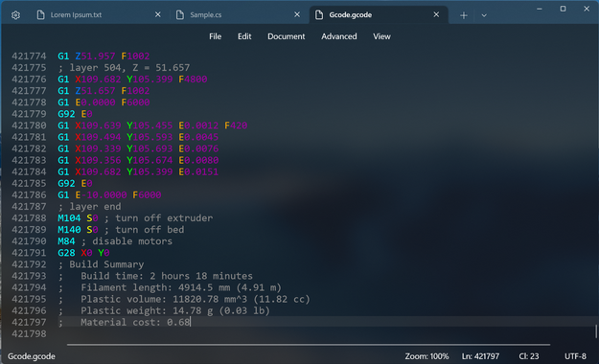The image size is (599, 364).
Task: Click 'M140' turn off bed line
Action: pyautogui.click(x=69, y=230)
